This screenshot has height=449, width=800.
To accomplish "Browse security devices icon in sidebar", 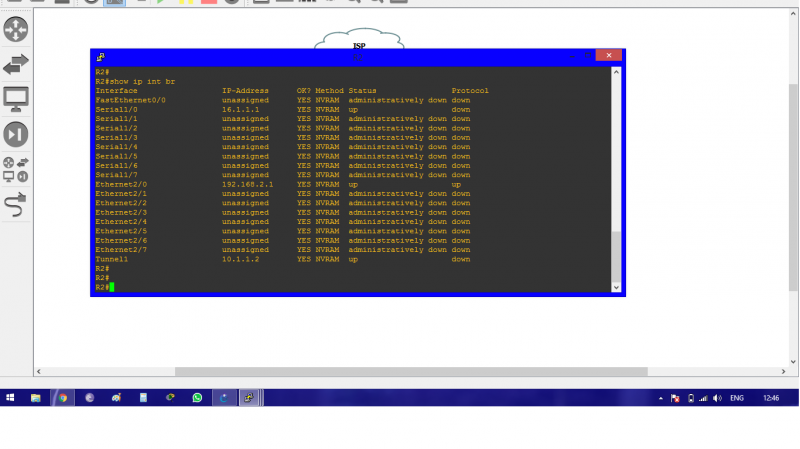I will pyautogui.click(x=16, y=135).
